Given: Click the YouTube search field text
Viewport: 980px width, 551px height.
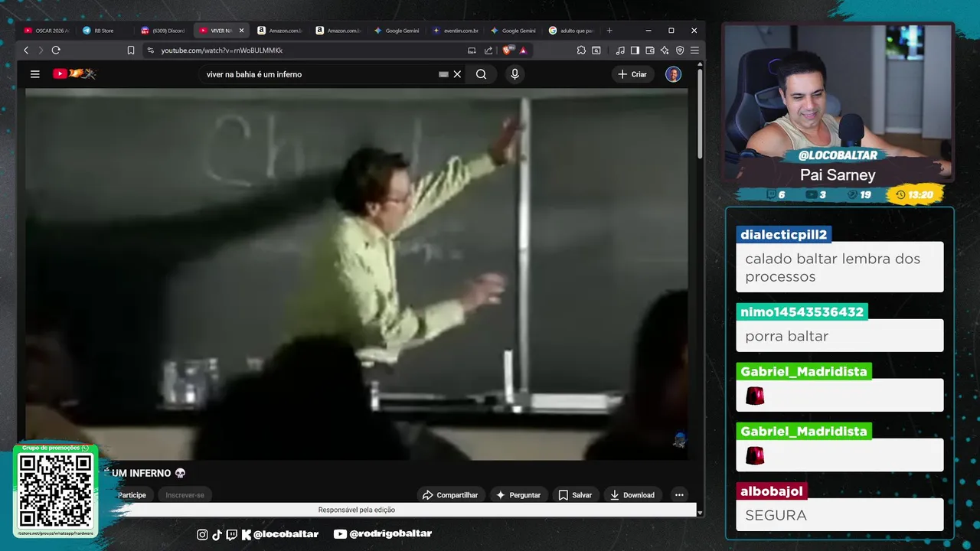Looking at the screenshot, I should click(x=254, y=74).
